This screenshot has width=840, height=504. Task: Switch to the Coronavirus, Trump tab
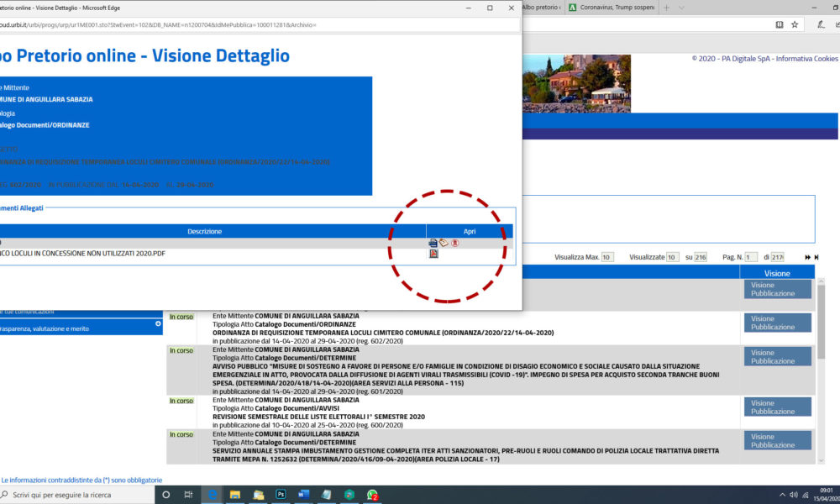[x=612, y=8]
